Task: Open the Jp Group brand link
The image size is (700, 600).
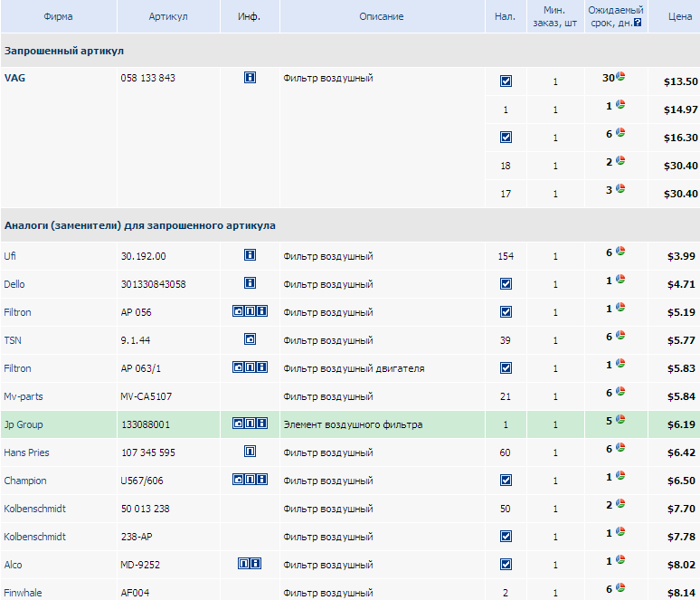Action: click(x=24, y=424)
